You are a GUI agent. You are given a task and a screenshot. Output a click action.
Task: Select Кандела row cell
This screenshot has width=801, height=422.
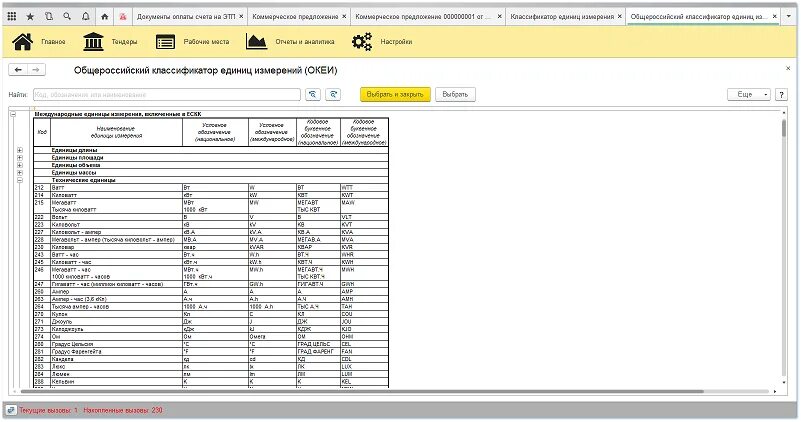116,359
